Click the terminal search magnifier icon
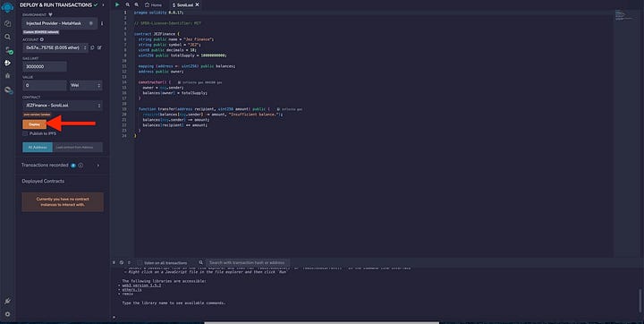This screenshot has height=324, width=644. [201, 262]
